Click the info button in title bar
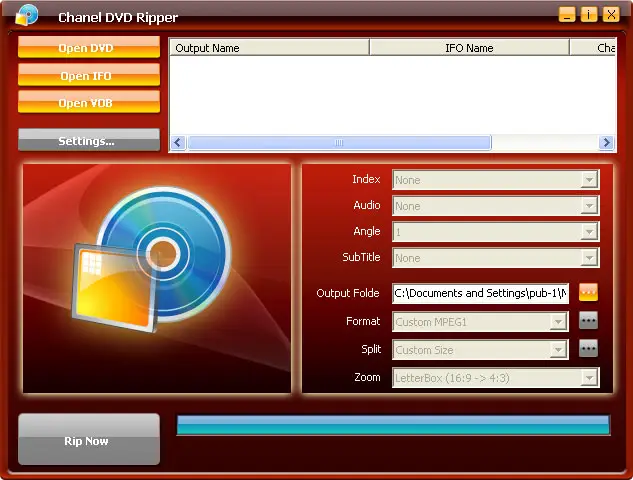The height and width of the screenshot is (480, 633). pyautogui.click(x=589, y=15)
